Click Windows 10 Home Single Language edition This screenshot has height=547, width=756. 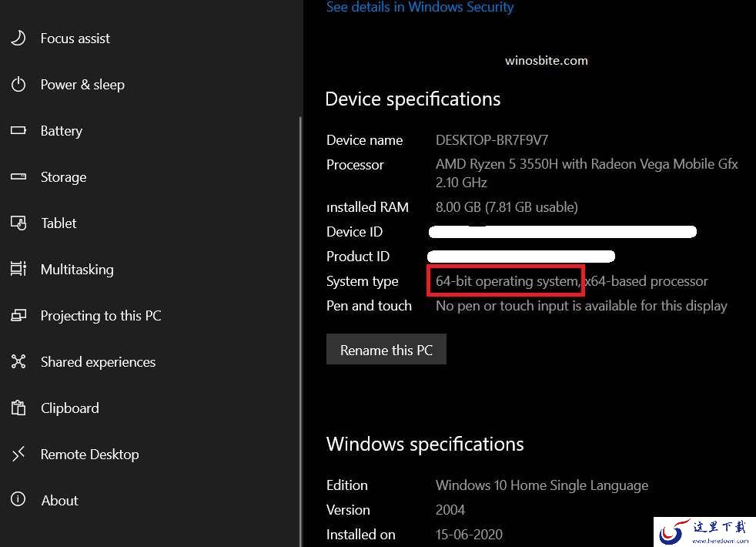coord(542,485)
